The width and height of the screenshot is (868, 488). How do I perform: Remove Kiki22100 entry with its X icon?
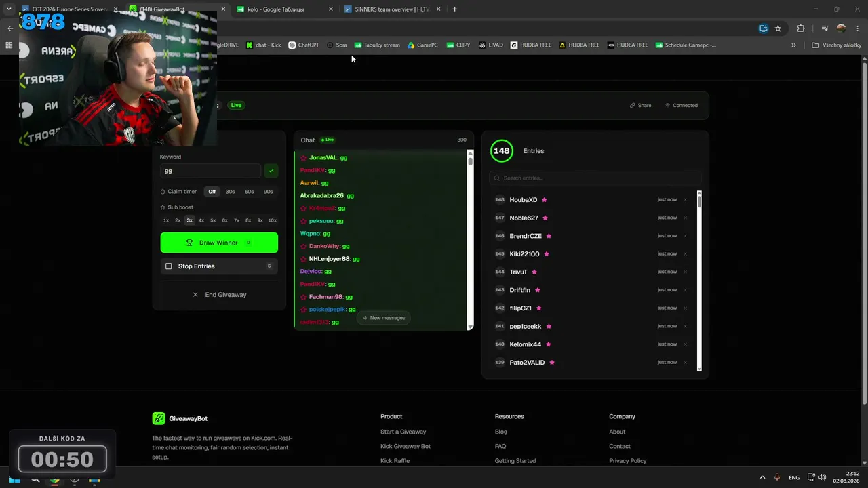(685, 254)
